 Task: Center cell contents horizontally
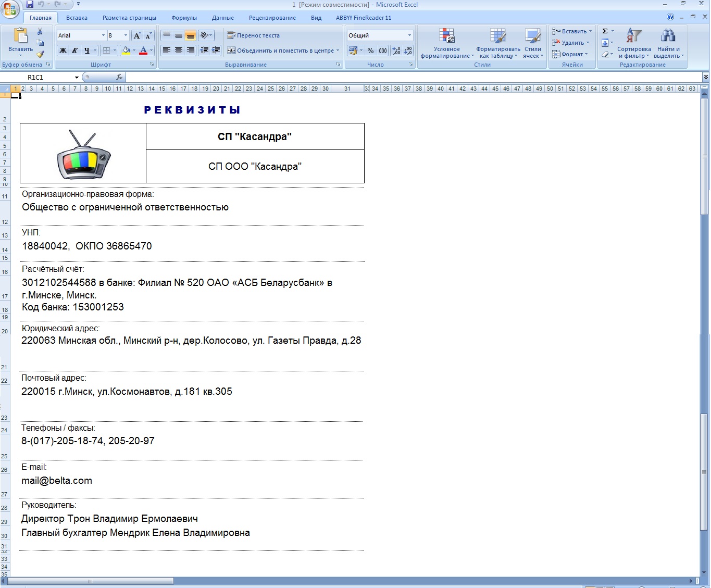click(x=179, y=51)
